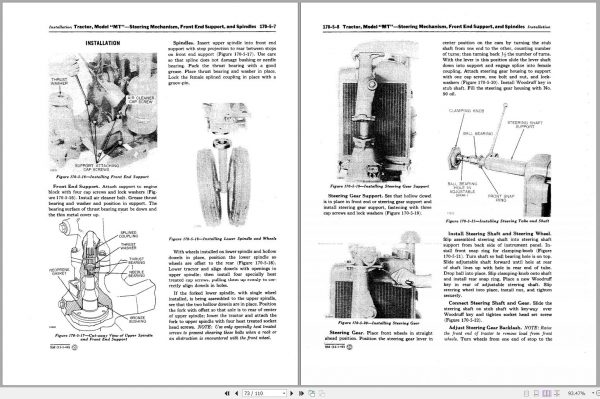Go to the next page
600x399 pixels.
[292, 393]
